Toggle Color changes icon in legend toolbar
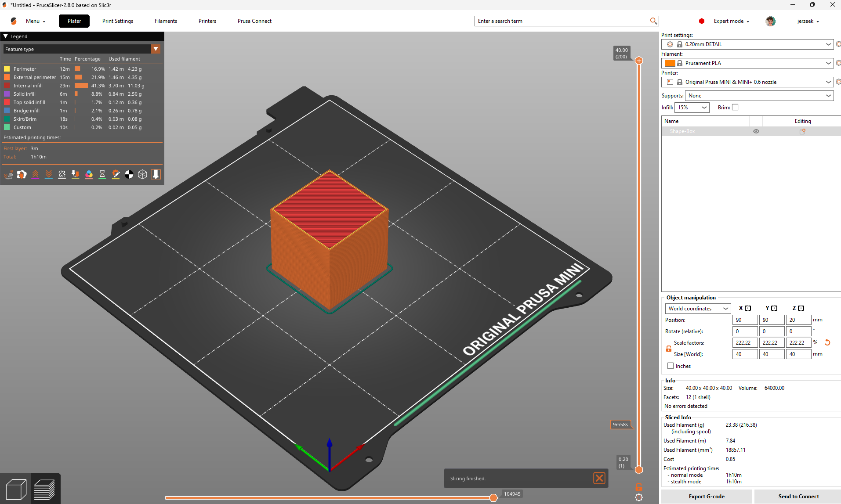The width and height of the screenshot is (841, 504). 89,175
